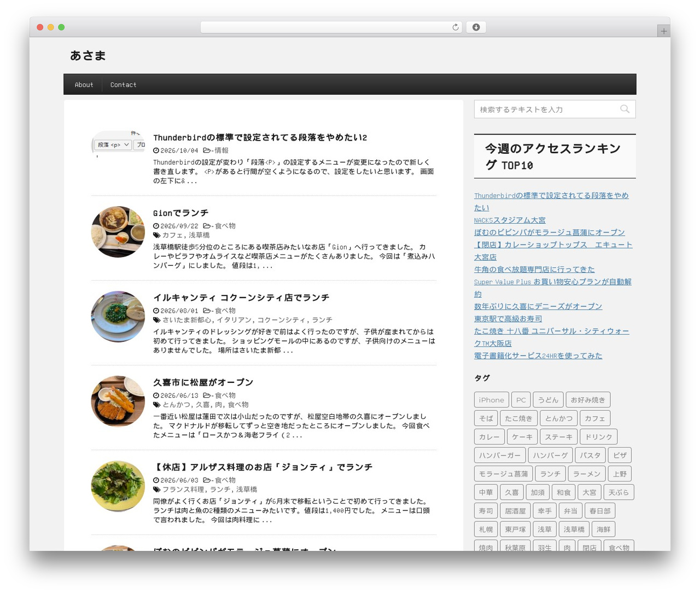700x593 pixels.
Task: Open article title Thunderbirdの標準で設定されてる段落をやめたい2
Action: 260,137
